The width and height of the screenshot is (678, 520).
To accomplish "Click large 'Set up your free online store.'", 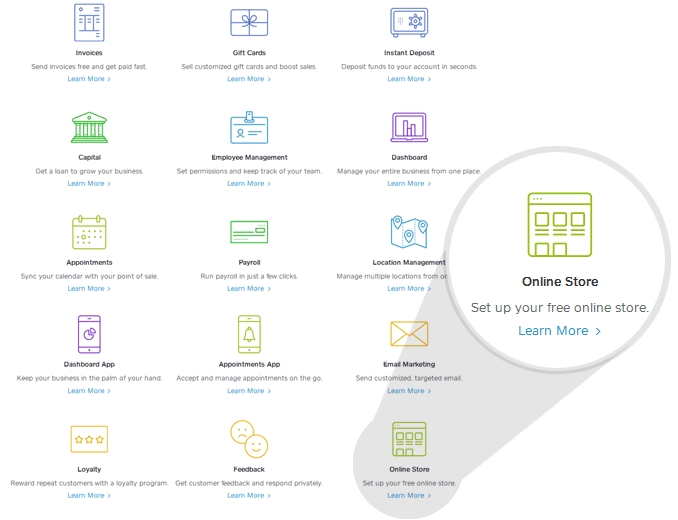I will point(560,308).
